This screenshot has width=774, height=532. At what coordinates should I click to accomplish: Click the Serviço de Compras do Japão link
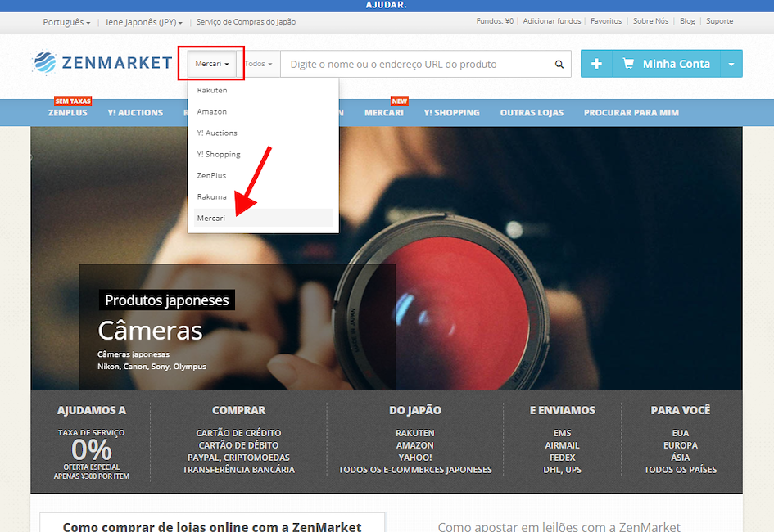(x=246, y=22)
